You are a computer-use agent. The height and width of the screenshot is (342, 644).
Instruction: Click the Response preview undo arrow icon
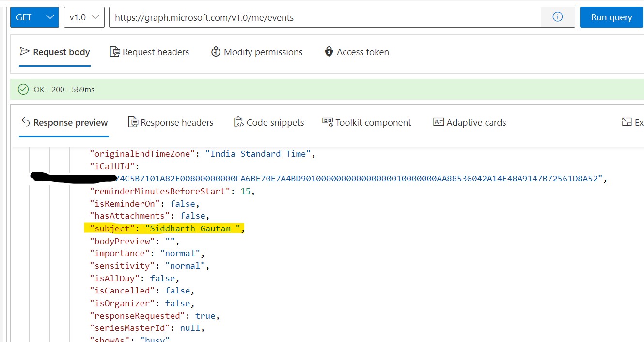(26, 122)
